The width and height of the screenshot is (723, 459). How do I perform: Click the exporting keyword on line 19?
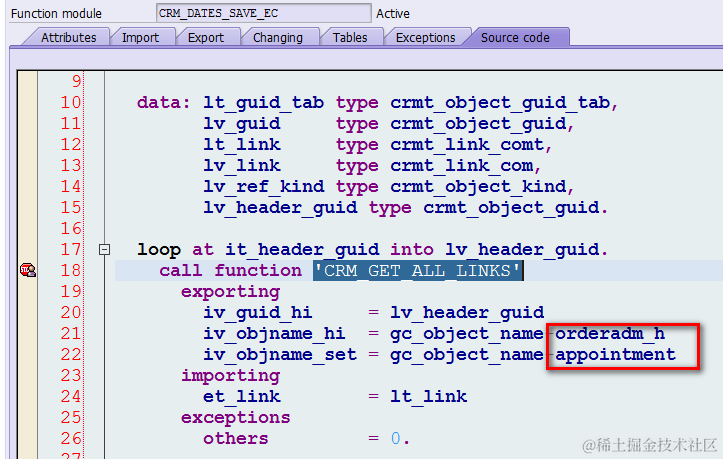pyautogui.click(x=231, y=292)
